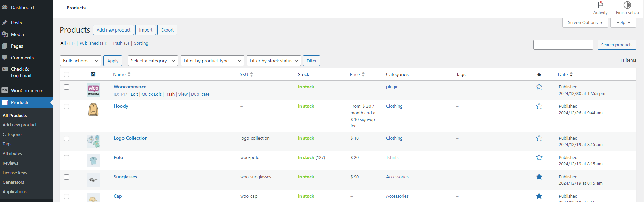Focus the search products input field
This screenshot has width=644, height=202.
pos(563,45)
